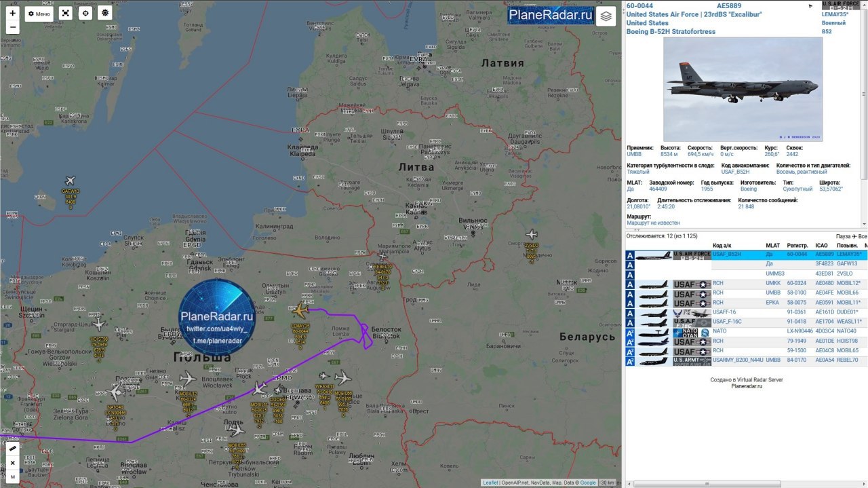The image size is (868, 488).
Task: Click U.S. AIR FORCE B-52H operator flag
Action: click(692, 256)
